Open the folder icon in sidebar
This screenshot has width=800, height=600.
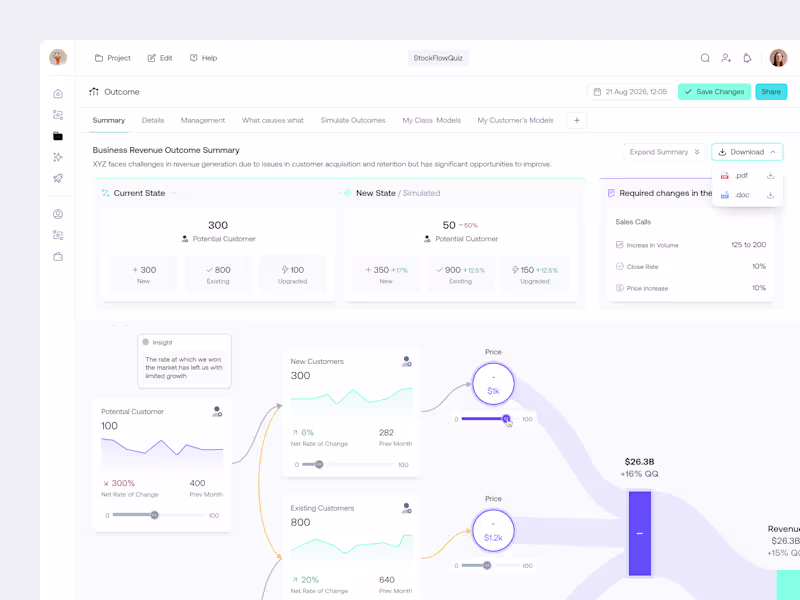point(58,136)
